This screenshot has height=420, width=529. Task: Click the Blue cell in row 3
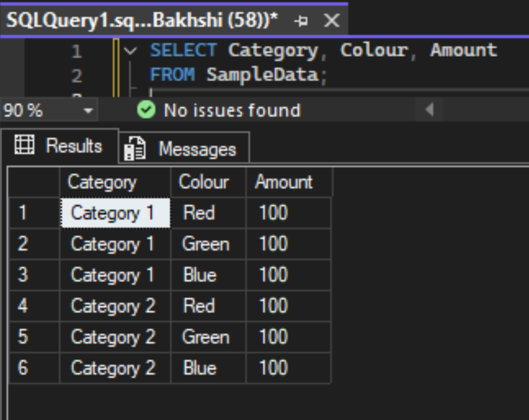[209, 275]
